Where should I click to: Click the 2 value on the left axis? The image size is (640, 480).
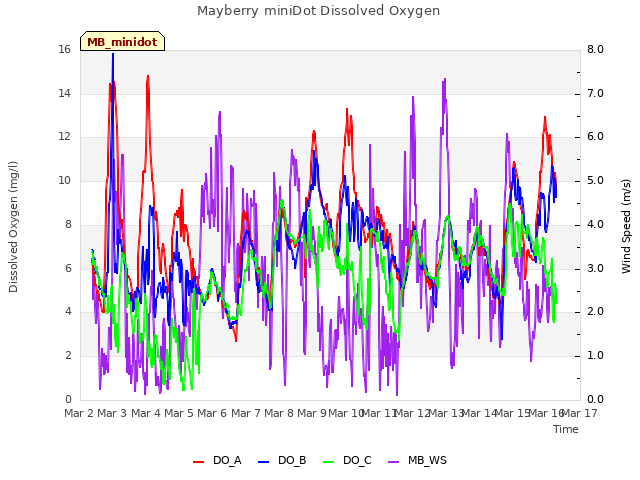(x=68, y=356)
